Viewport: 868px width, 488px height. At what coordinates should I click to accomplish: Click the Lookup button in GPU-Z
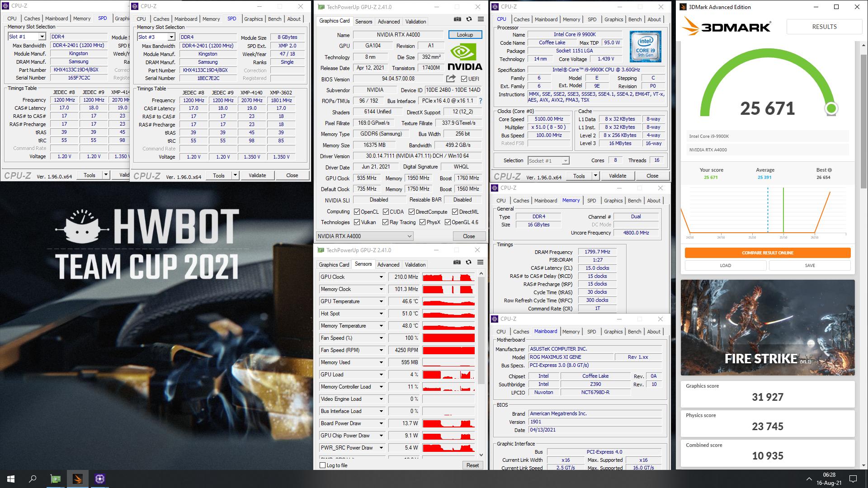465,35
